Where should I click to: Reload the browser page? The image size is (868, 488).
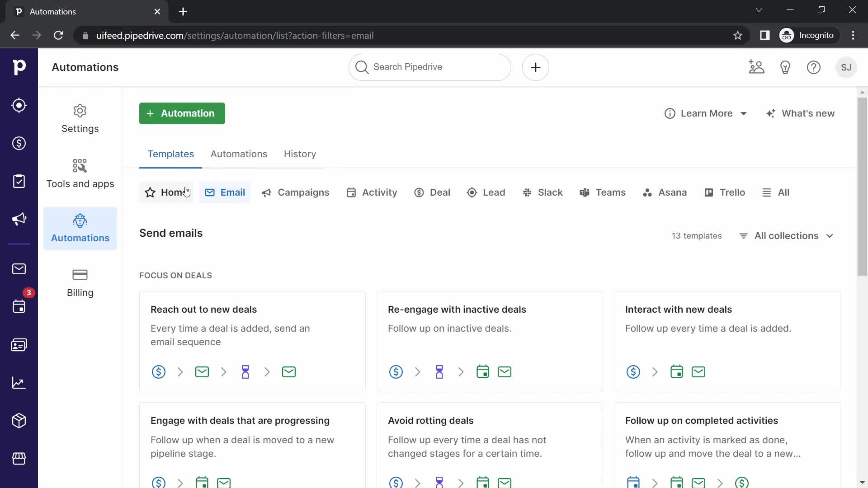click(x=58, y=35)
